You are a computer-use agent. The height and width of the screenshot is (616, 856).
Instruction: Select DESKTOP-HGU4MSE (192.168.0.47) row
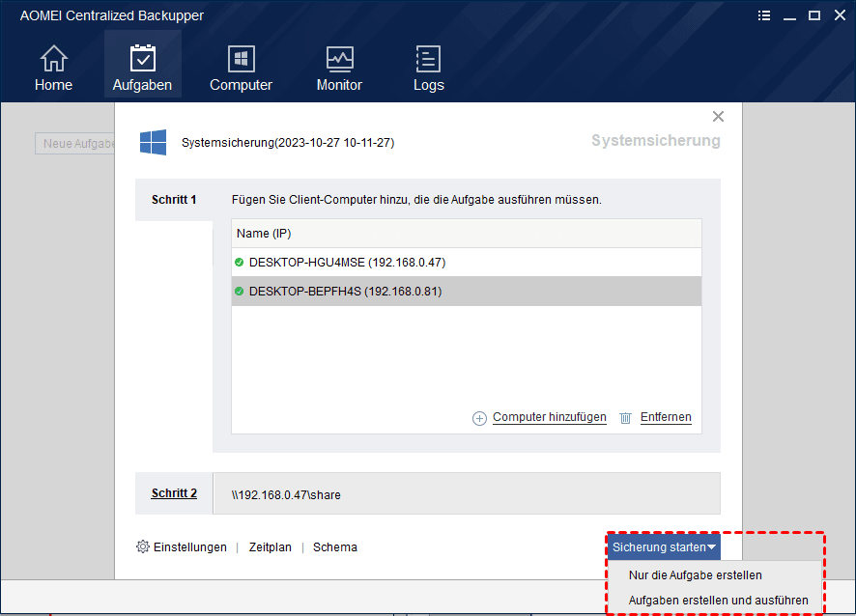point(467,263)
